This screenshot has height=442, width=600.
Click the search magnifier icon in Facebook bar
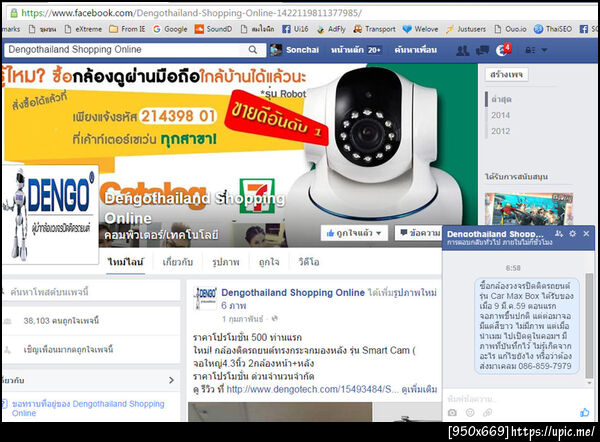tap(253, 50)
